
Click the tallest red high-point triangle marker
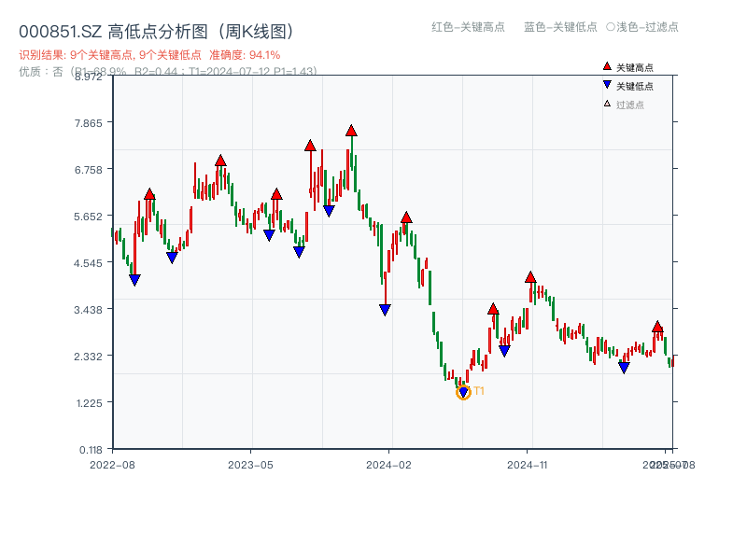coord(350,132)
